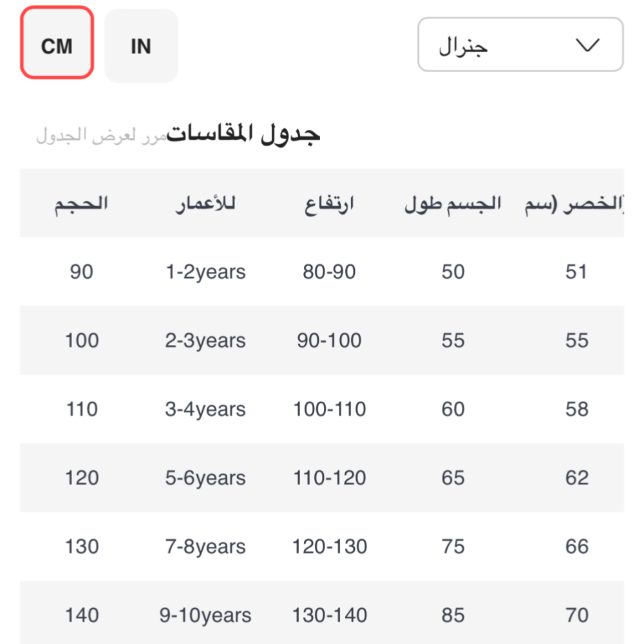Click the 100-110 height cell
The image size is (644, 644).
(x=329, y=409)
